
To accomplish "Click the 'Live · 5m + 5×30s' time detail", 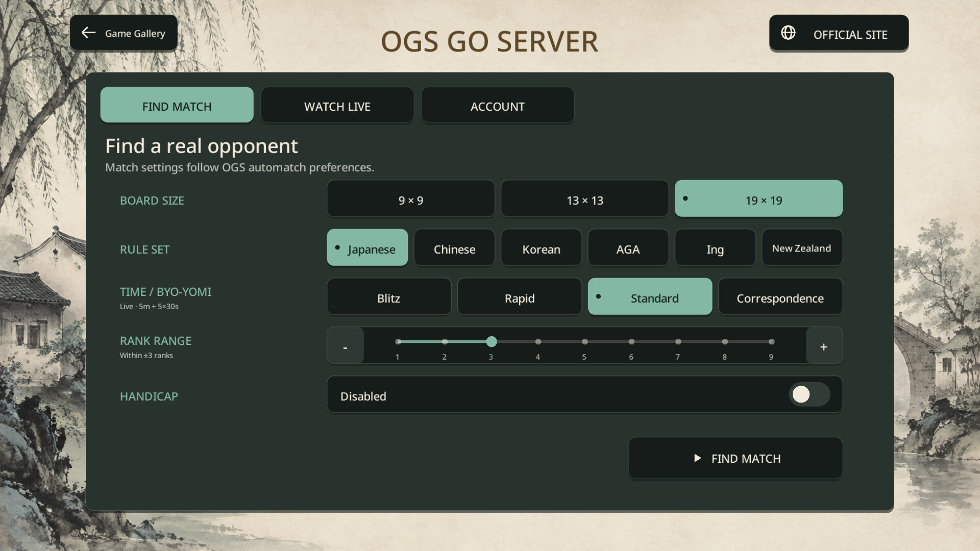I will [149, 307].
